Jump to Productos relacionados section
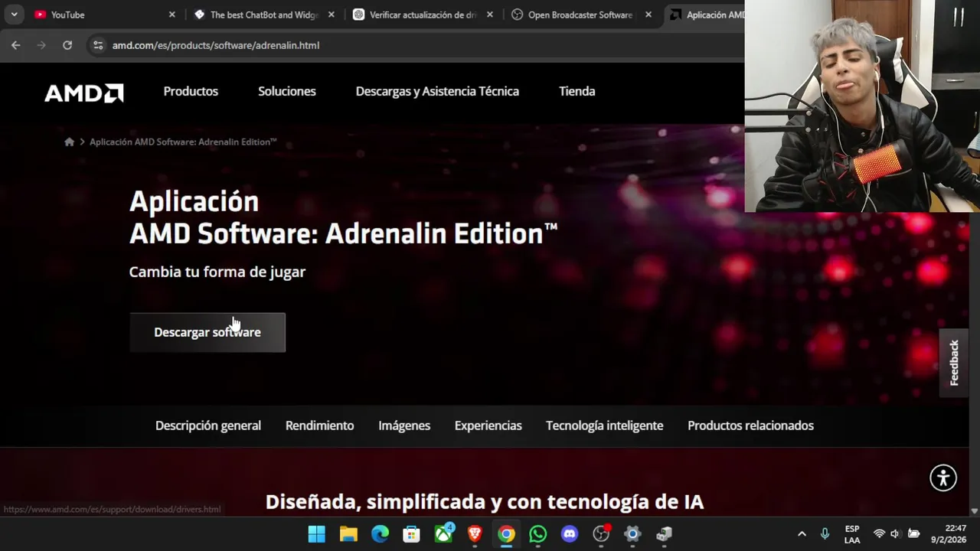Viewport: 980px width, 551px height. pyautogui.click(x=750, y=425)
